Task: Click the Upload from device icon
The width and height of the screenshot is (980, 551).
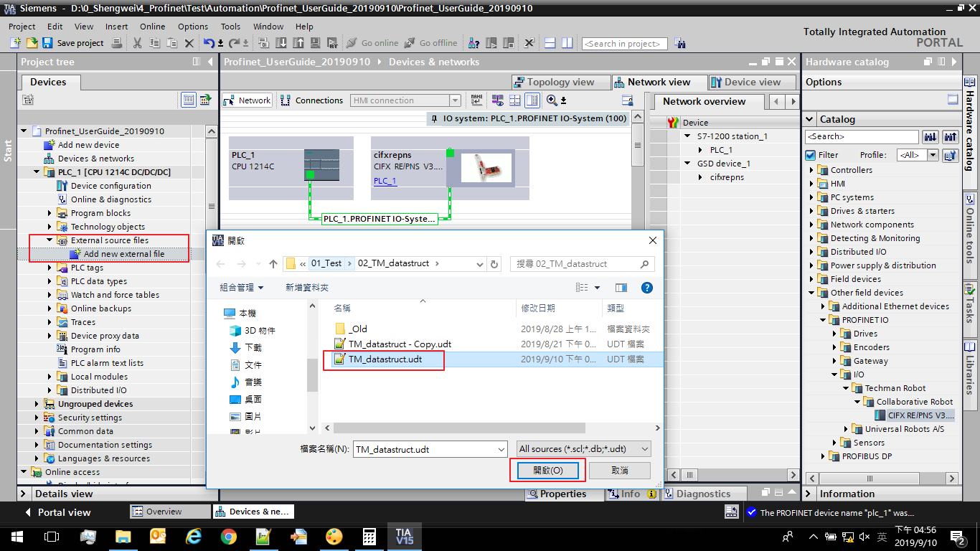Action: [x=298, y=43]
